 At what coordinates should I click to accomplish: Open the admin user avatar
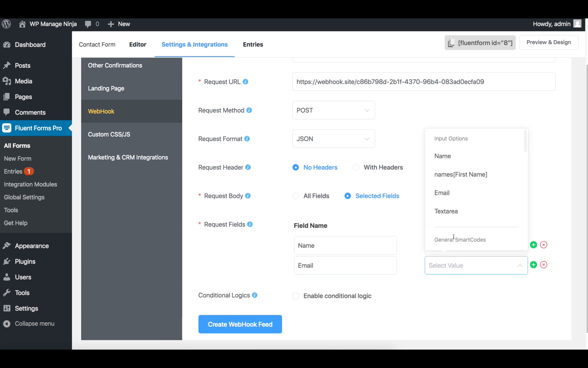[x=577, y=24]
